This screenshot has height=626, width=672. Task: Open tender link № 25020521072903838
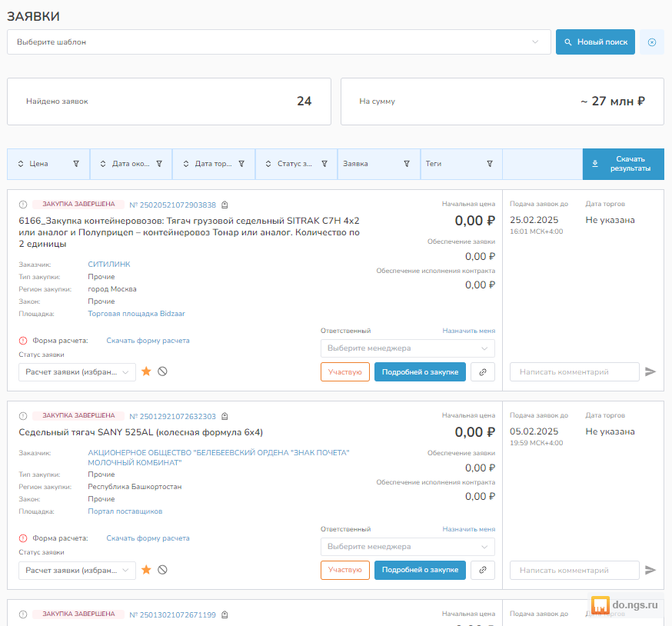tap(173, 205)
